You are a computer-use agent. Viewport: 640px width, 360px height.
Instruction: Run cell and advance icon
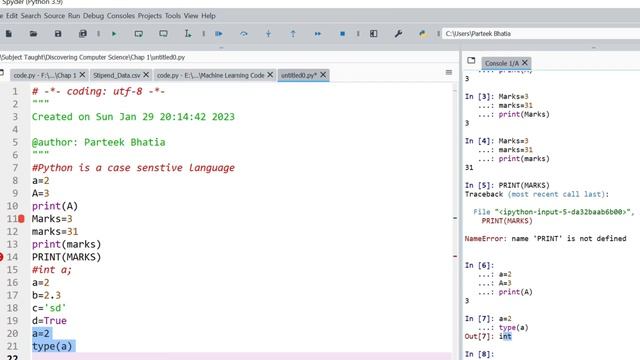click(163, 34)
